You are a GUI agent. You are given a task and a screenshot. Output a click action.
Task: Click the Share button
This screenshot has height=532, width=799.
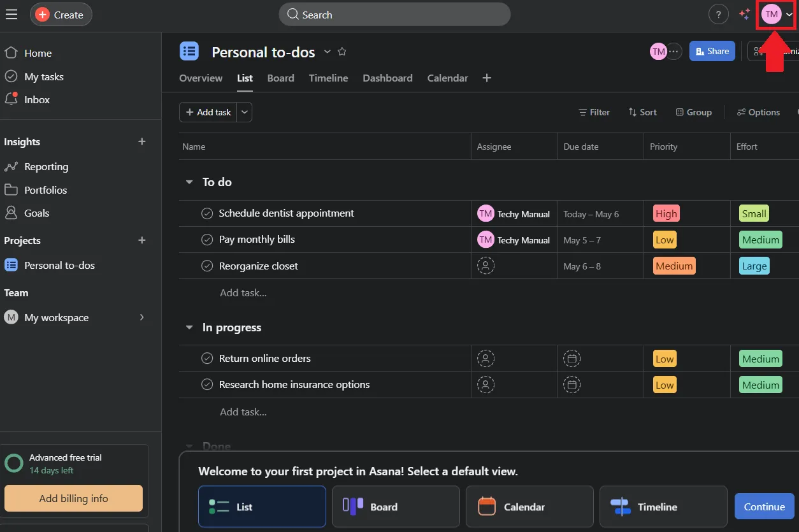[x=712, y=51]
